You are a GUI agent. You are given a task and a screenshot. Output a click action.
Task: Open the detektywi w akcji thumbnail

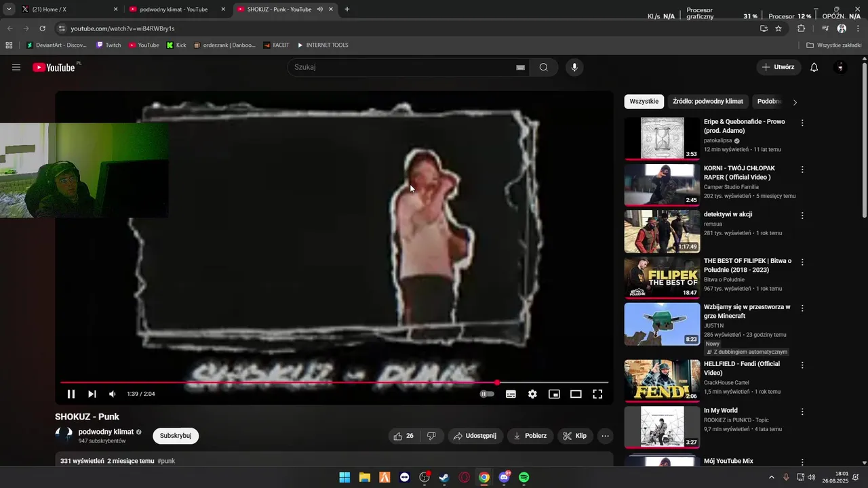662,232
